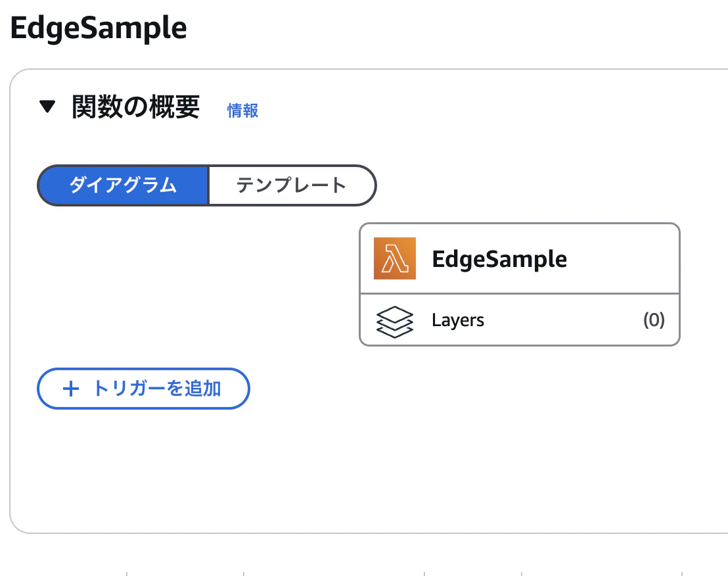Select the layered squares icon next to Layers

point(395,320)
